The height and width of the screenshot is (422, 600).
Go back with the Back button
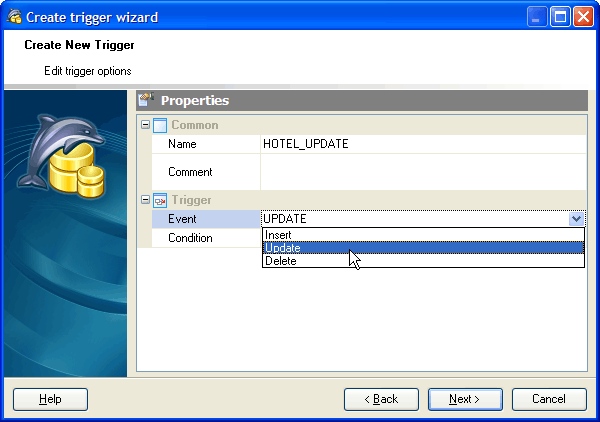click(x=381, y=399)
